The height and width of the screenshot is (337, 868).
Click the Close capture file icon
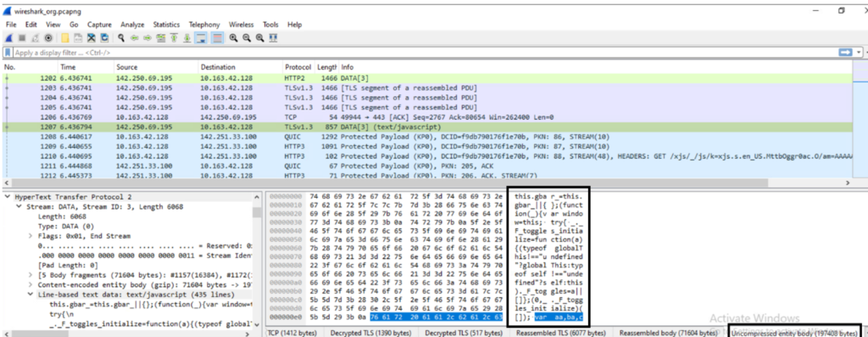point(92,37)
